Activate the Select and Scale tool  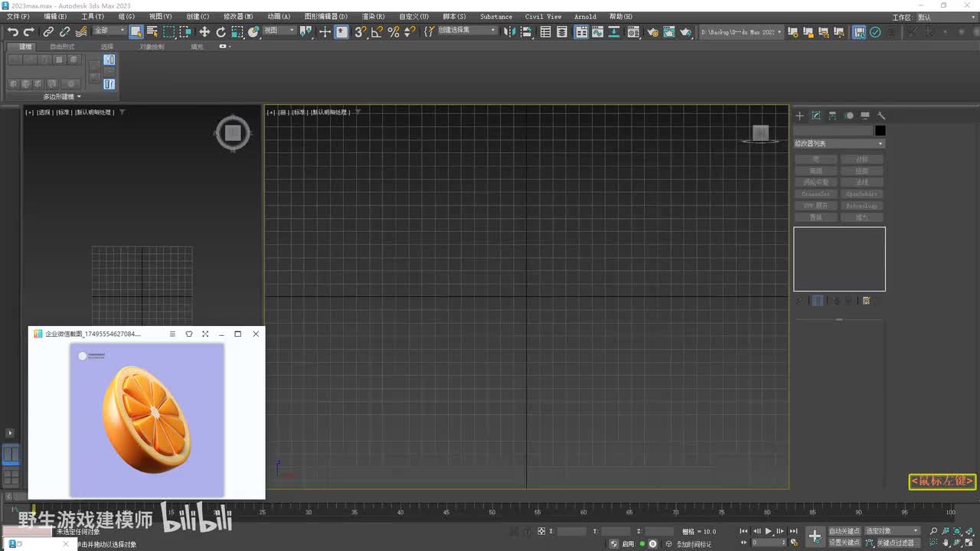point(237,31)
